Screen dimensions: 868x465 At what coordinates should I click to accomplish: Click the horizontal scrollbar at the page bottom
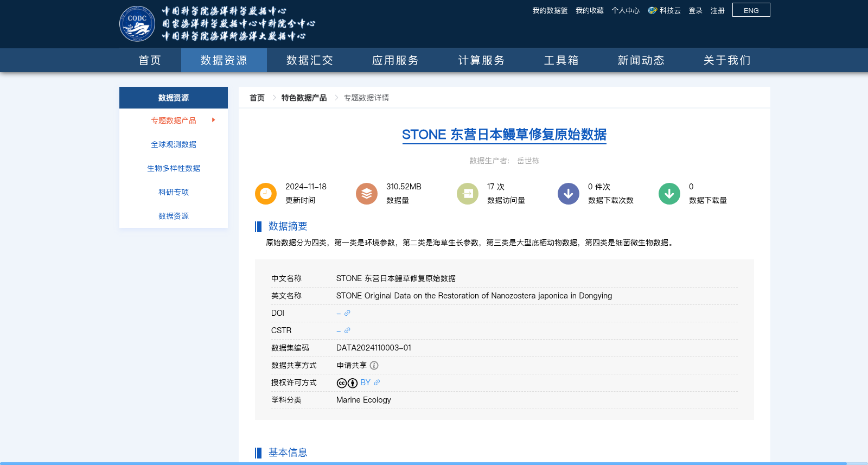pyautogui.click(x=423, y=463)
